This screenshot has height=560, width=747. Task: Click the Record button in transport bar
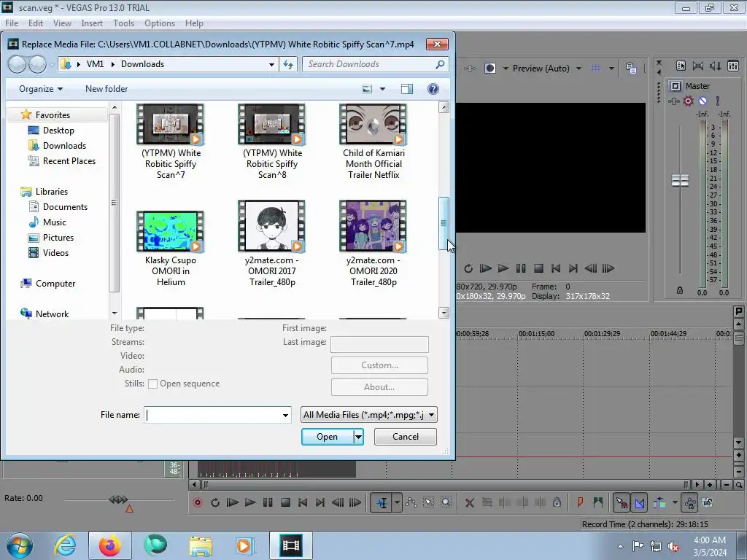click(x=197, y=502)
